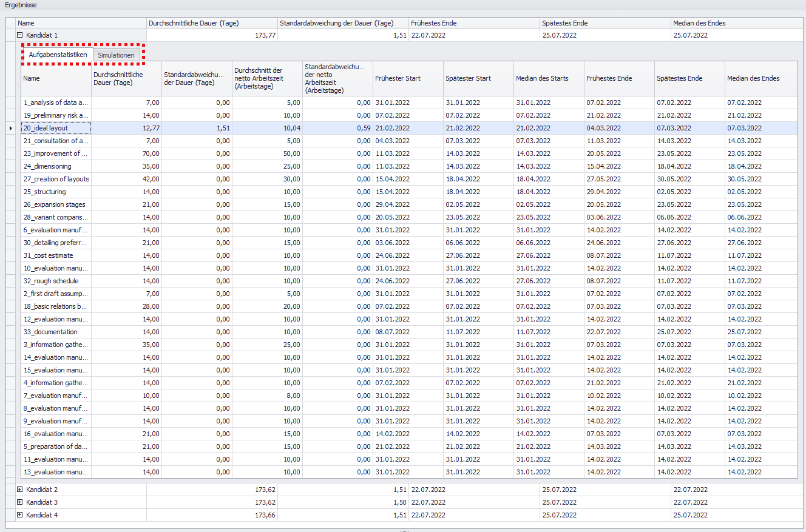Click the dotted splitter grip at panel bottom
This screenshot has height=532, width=806.
[404, 530]
